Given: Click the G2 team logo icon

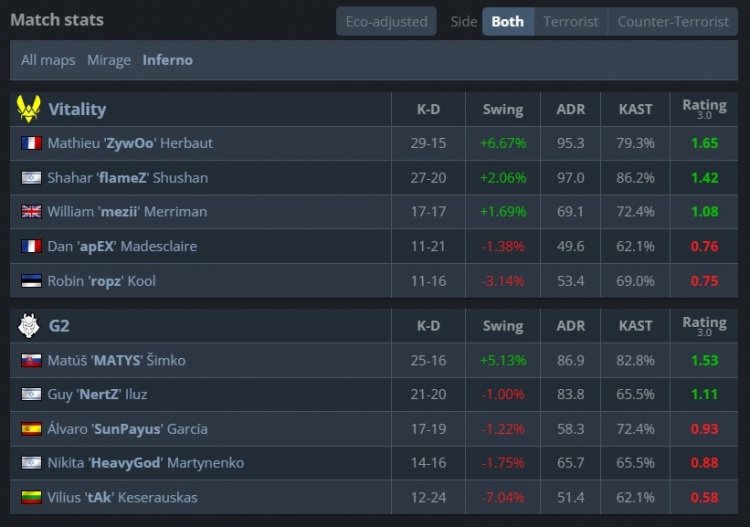Looking at the screenshot, I should (28, 325).
